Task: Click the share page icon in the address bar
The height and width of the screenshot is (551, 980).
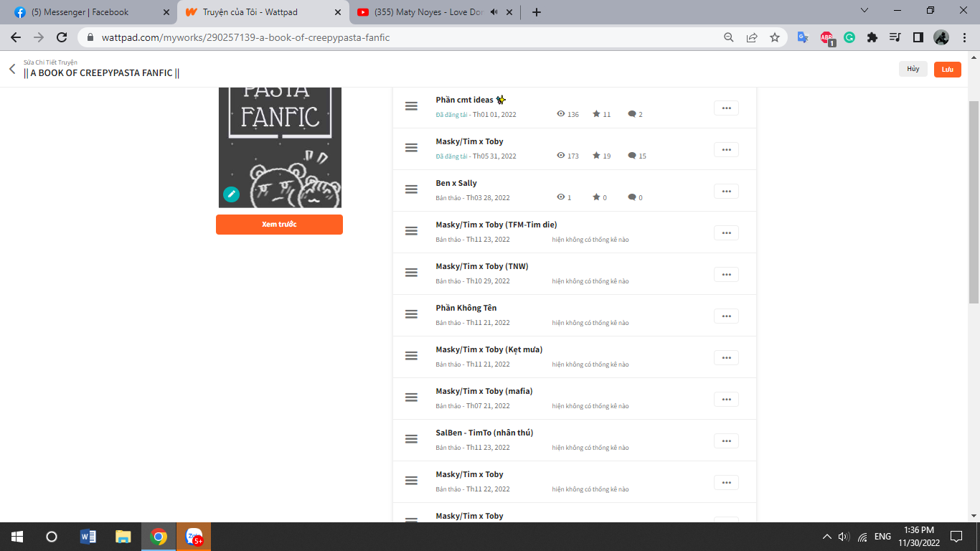Action: (752, 37)
